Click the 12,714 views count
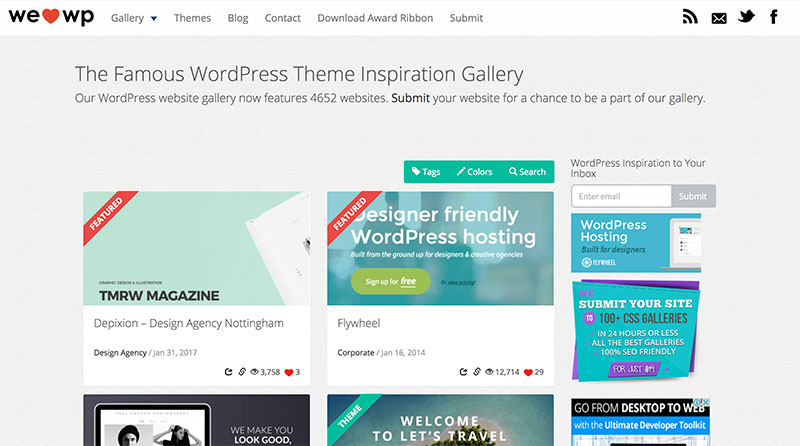Screen dimensions: 800x446 pos(507,372)
